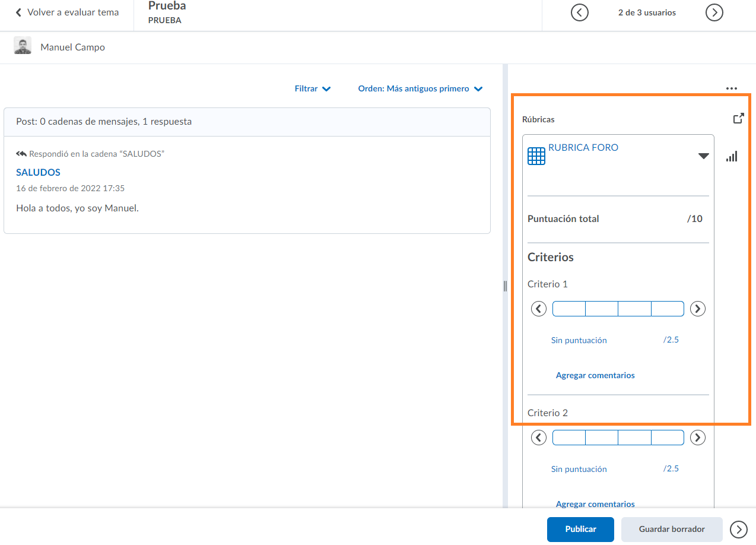
Task: Click the Manuel Campo name
Action: click(x=72, y=47)
